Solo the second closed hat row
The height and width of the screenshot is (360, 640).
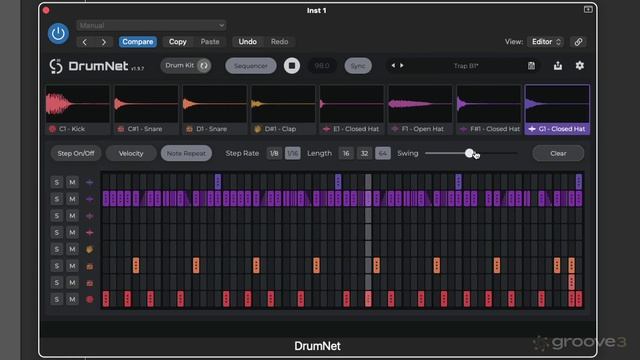(x=57, y=199)
